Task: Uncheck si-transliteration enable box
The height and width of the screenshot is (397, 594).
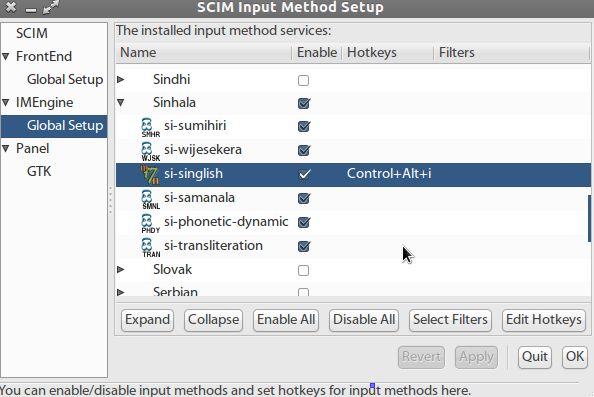Action: pos(304,246)
